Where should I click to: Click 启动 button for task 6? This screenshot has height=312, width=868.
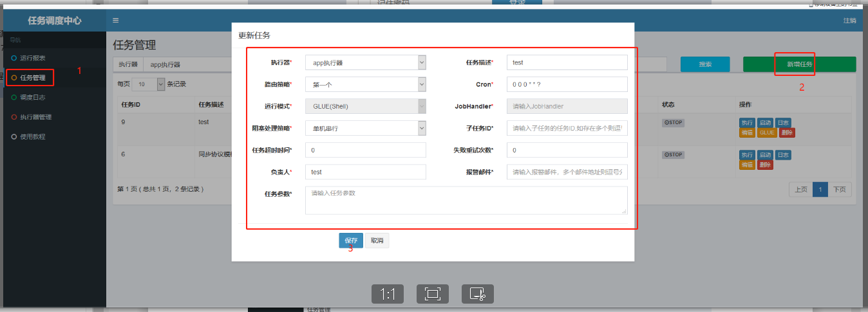pyautogui.click(x=765, y=155)
